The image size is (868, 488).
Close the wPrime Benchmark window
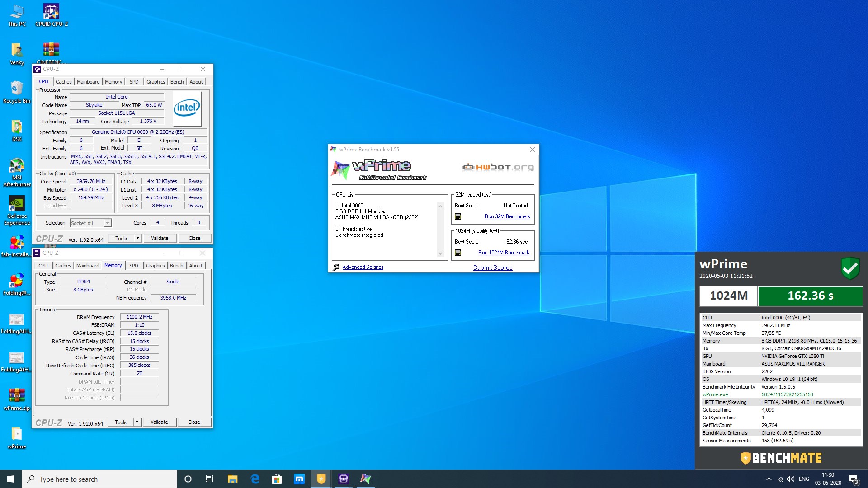pyautogui.click(x=532, y=150)
